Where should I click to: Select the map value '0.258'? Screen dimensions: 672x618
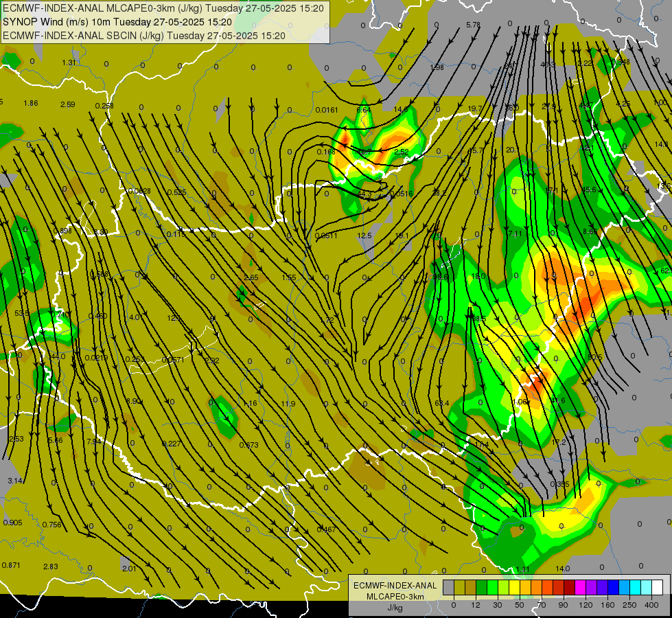point(104,106)
